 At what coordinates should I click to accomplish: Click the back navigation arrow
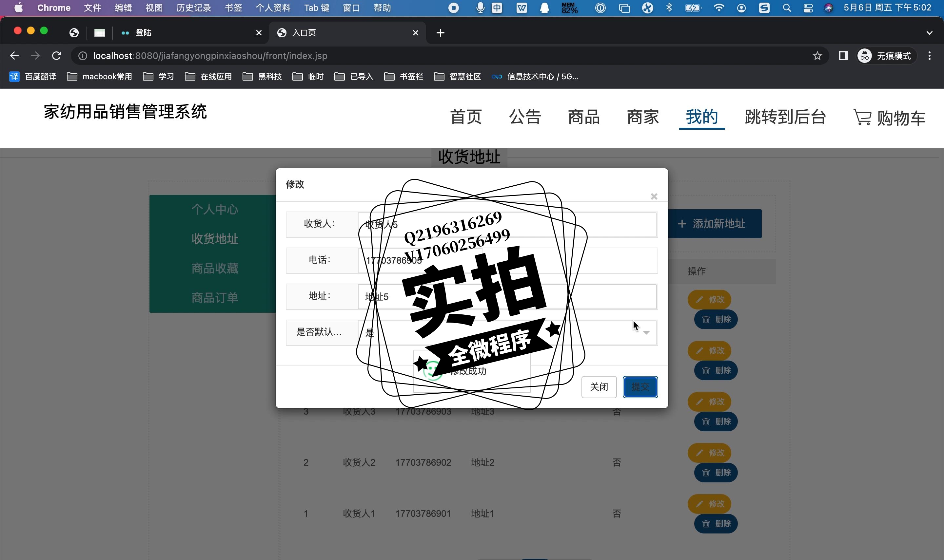tap(14, 56)
